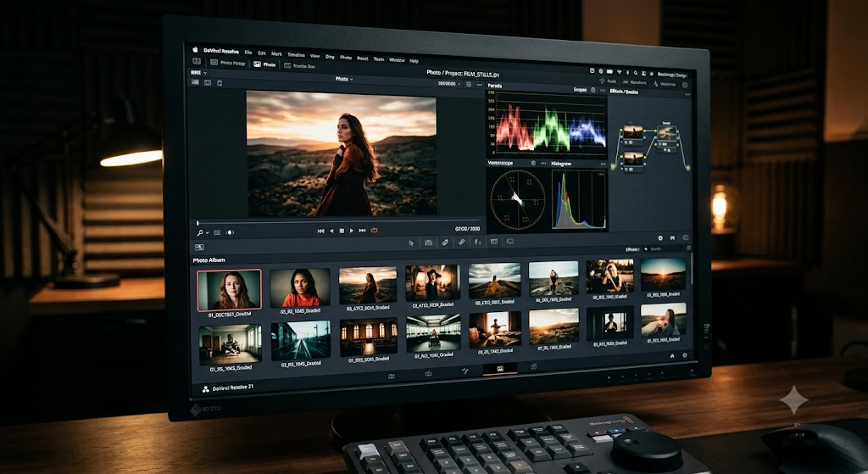Click the Scopes label in Parade panel

click(580, 89)
